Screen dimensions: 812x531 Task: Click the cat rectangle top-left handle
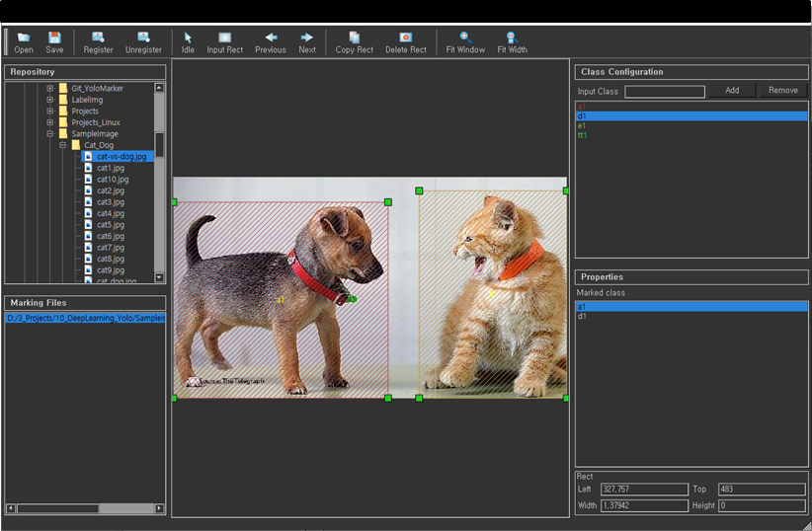[x=419, y=190]
